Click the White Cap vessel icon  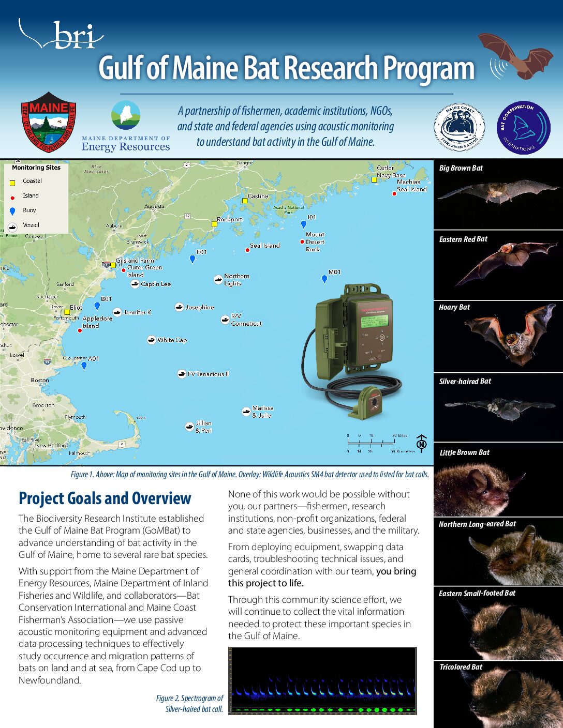pyautogui.click(x=151, y=340)
